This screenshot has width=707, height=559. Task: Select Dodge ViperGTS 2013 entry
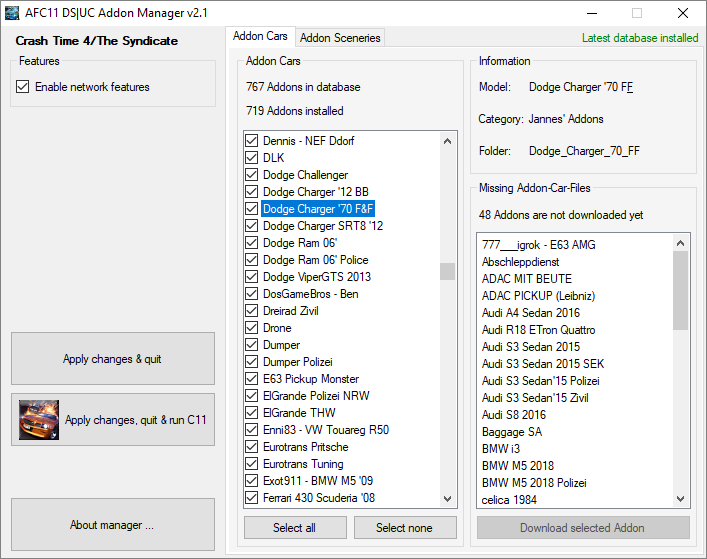pos(317,276)
